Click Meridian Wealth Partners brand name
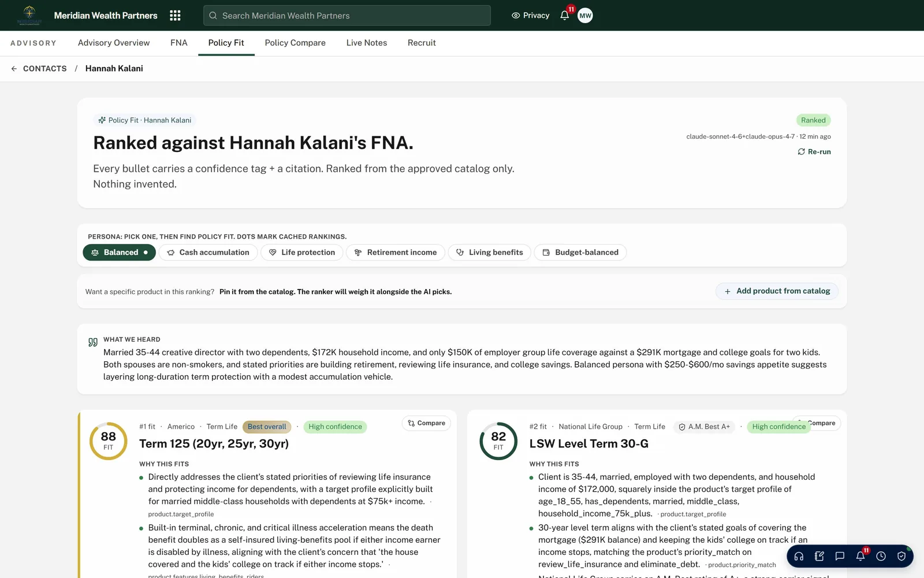 pos(106,16)
